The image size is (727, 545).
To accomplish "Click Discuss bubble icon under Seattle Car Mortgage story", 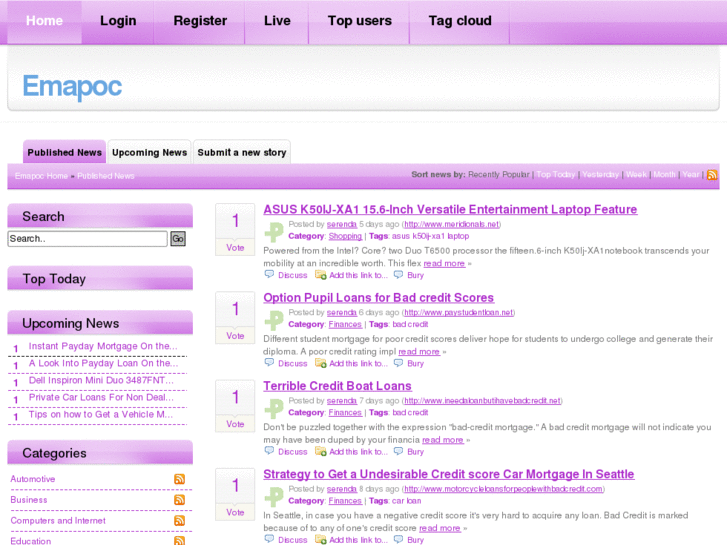I will [269, 539].
